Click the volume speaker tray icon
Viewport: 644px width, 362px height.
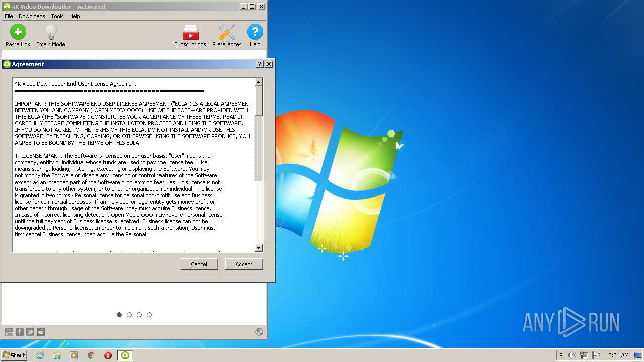572,355
